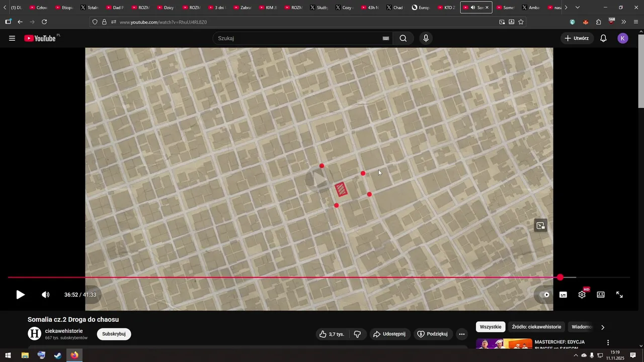Open the uBlock extension with 568 badge
Image resolution: width=644 pixels, height=362 pixels.
(x=611, y=21)
